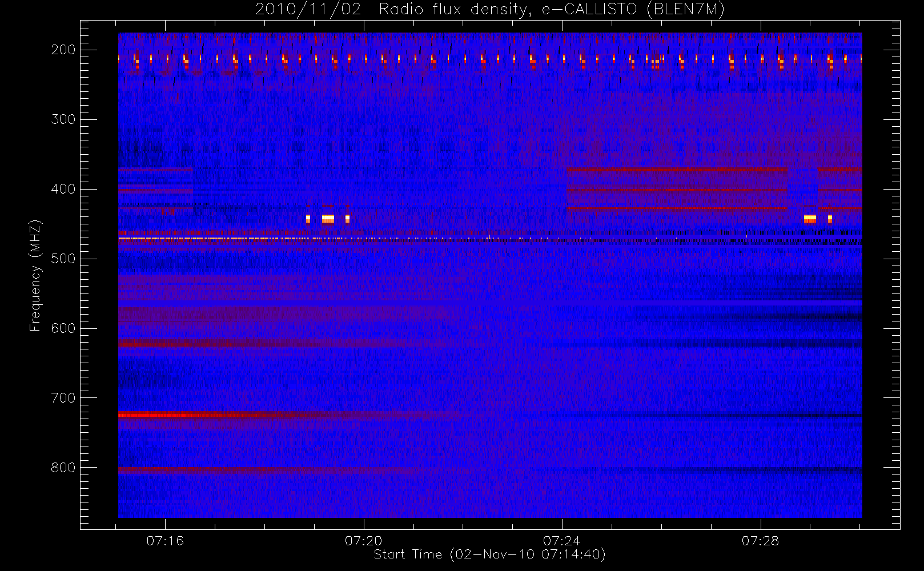924x571 pixels.
Task: Click the 700 frequency tick label
Action: tap(63, 398)
